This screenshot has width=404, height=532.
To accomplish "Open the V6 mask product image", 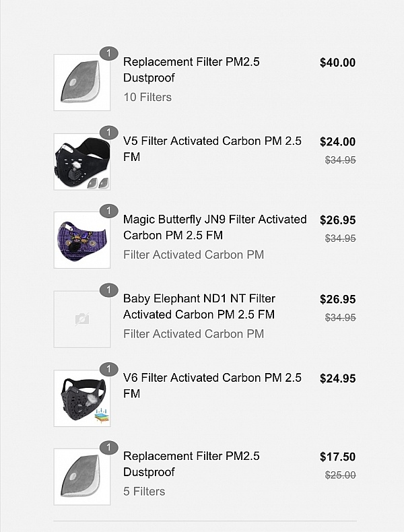I will pyautogui.click(x=82, y=398).
